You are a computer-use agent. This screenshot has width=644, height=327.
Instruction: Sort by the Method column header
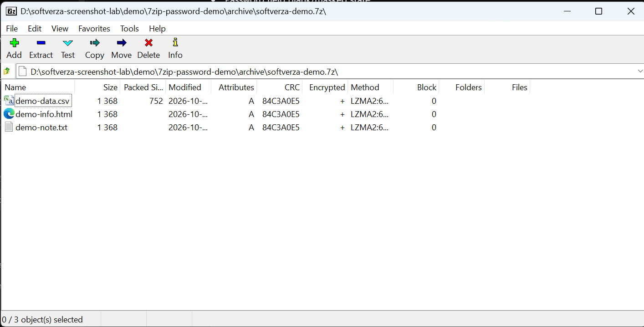click(371, 87)
